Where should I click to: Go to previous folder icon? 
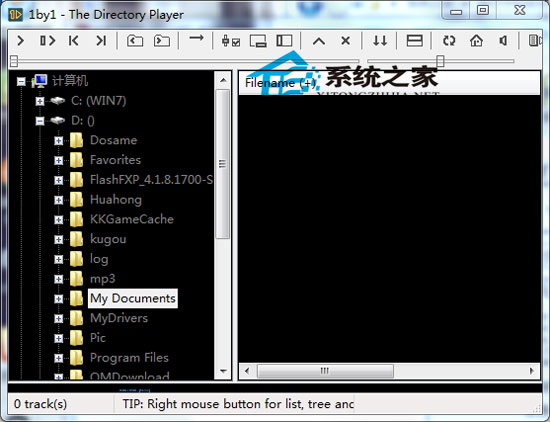[135, 41]
